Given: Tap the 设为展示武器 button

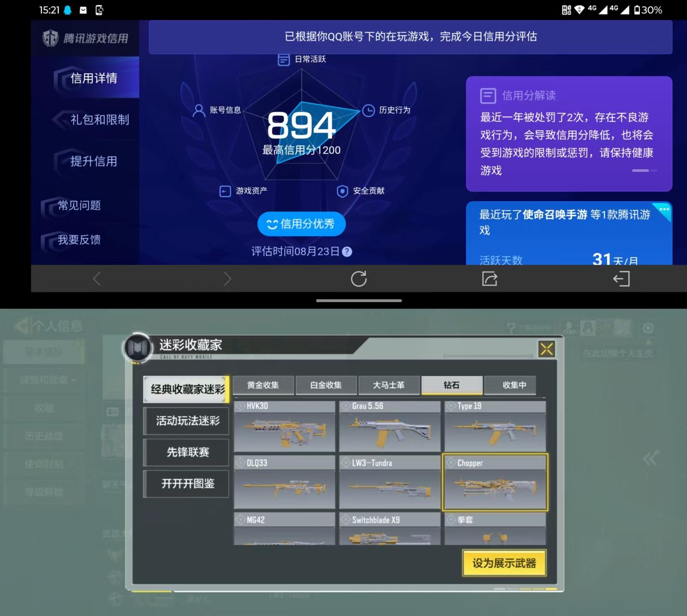Looking at the screenshot, I should 504,563.
